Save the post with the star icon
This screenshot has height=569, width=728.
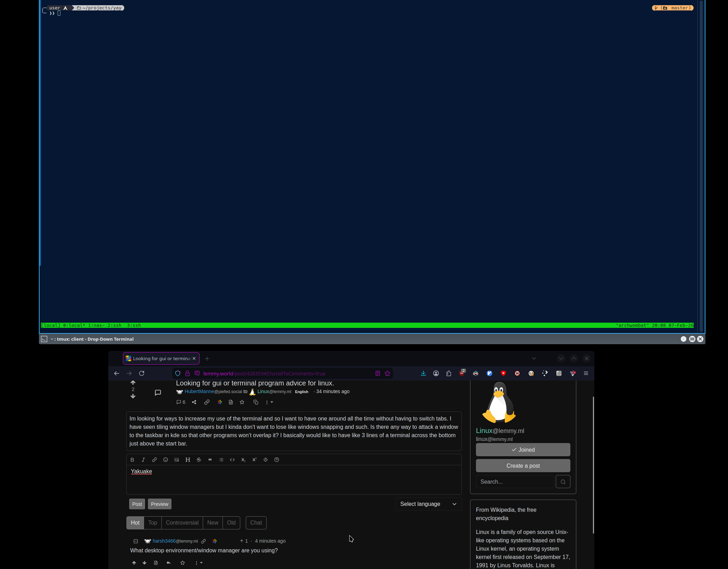(242, 402)
